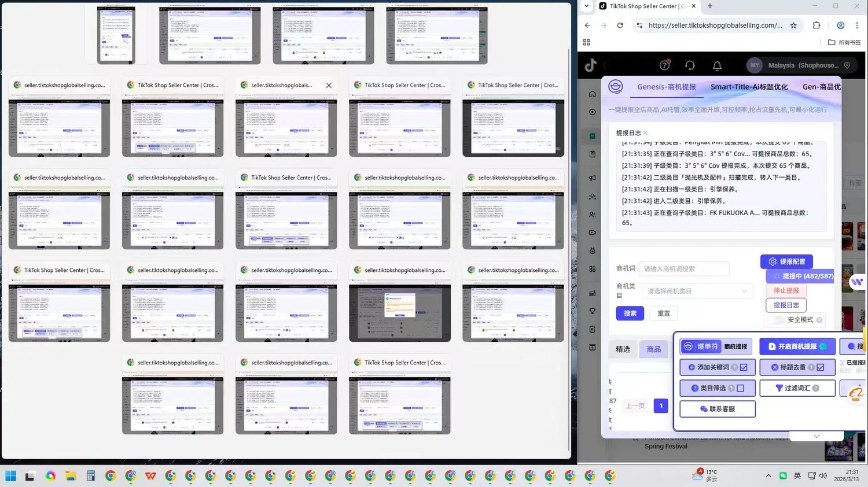Click the floating W assistant icon
868x487 pixels.
point(856,282)
